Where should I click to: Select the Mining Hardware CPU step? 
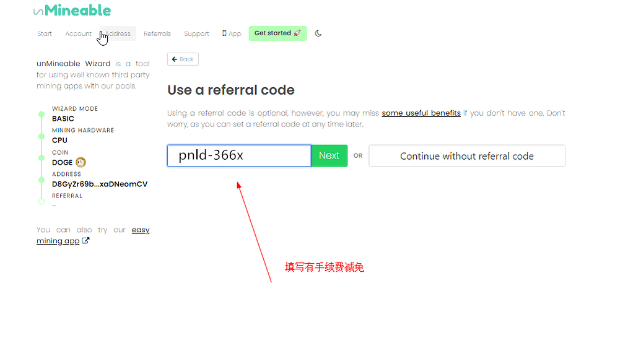tap(59, 140)
